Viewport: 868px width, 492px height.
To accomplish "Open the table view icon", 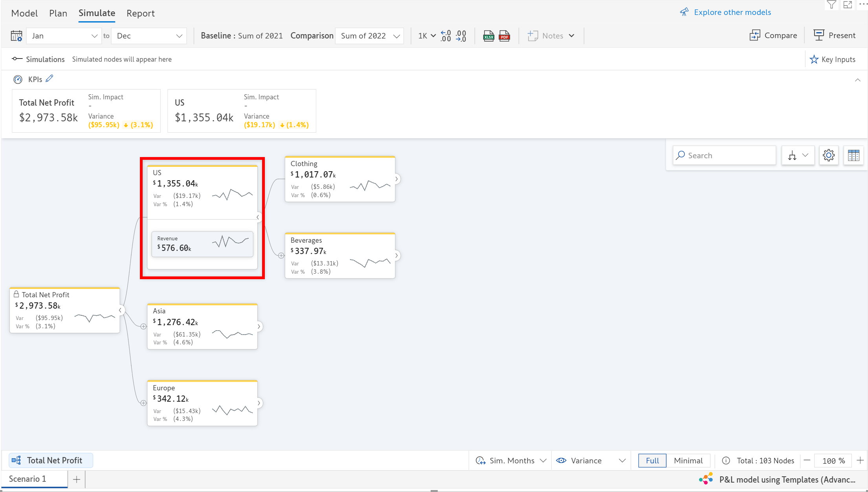I will point(853,155).
